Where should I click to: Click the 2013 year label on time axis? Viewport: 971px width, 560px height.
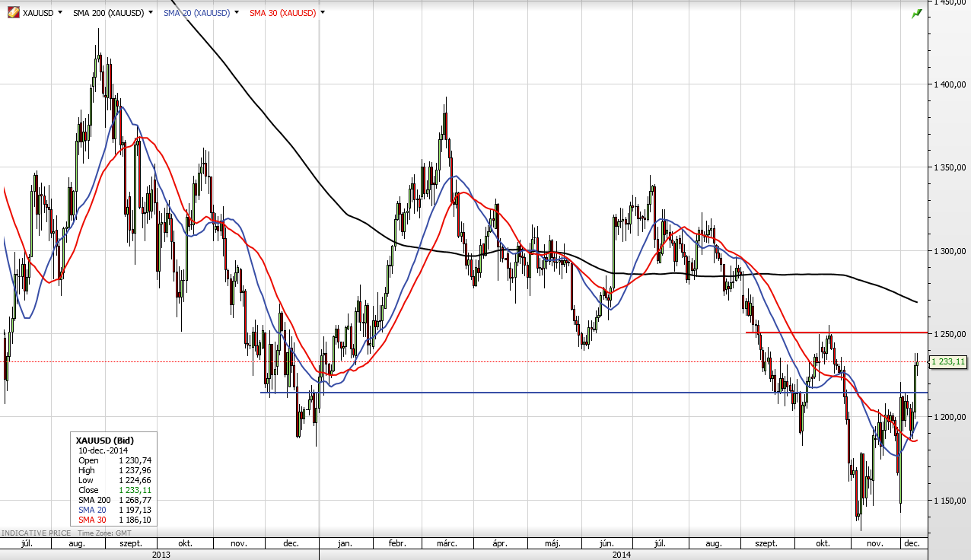click(x=161, y=555)
